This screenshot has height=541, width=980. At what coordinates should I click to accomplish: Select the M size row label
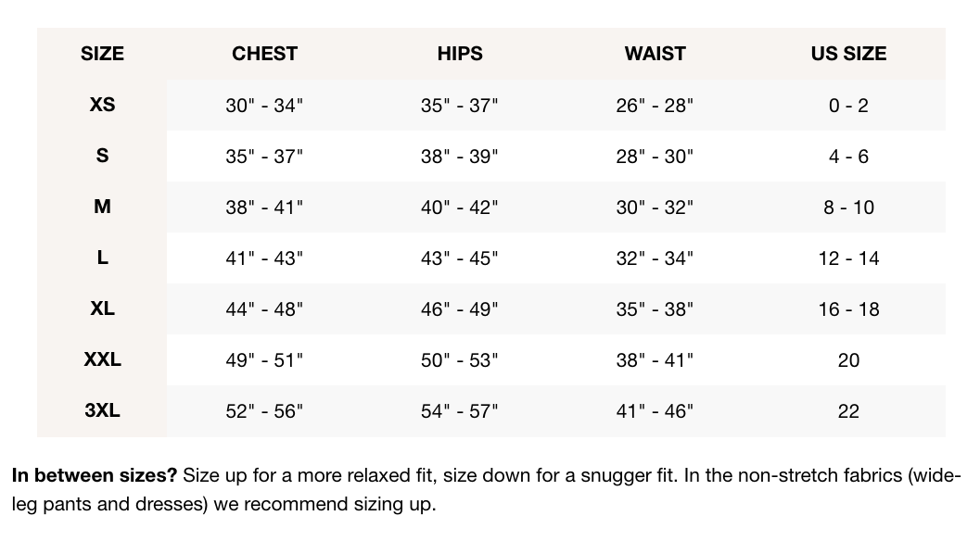(102, 207)
